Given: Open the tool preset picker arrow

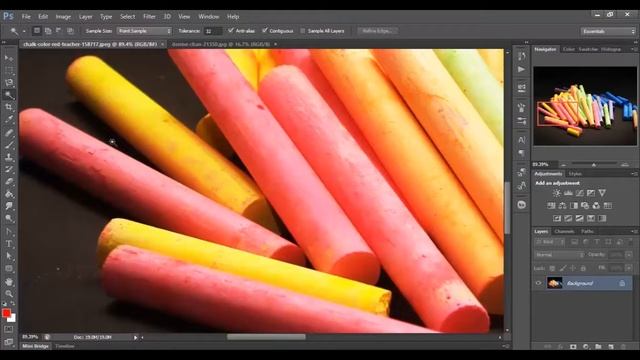Looking at the screenshot, I should click(x=24, y=31).
